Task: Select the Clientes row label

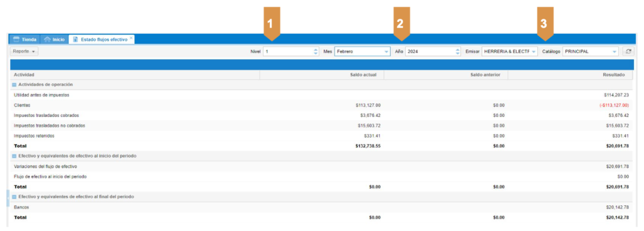Action: [22, 105]
